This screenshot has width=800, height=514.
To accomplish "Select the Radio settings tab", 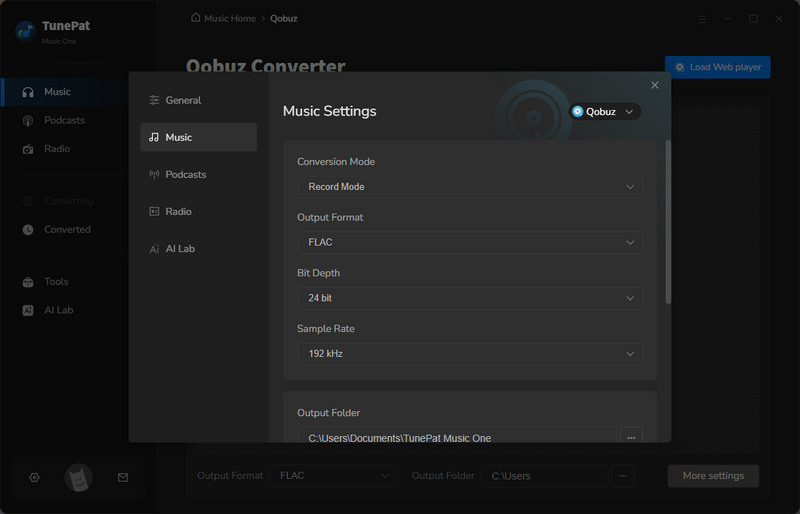I will 178,211.
